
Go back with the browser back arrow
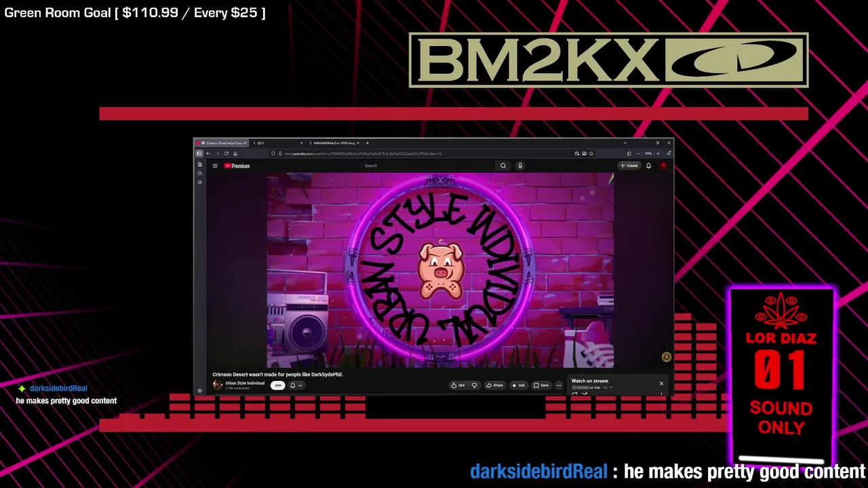(x=208, y=153)
